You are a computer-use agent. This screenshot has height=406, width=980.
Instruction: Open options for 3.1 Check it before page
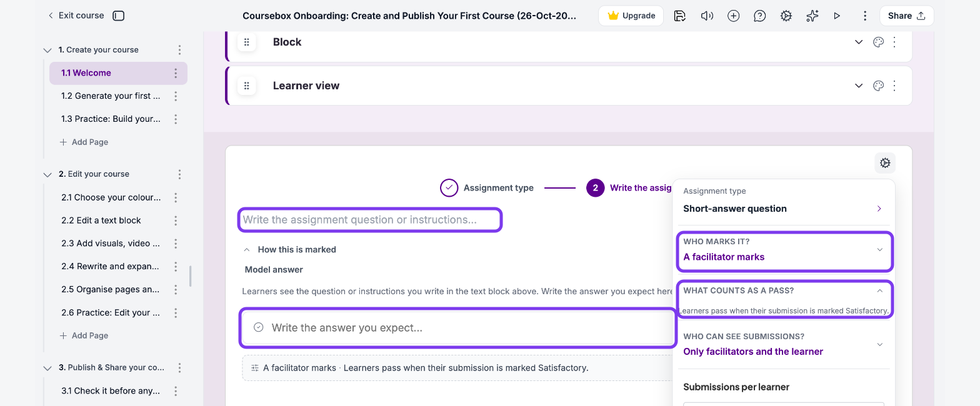click(x=176, y=391)
